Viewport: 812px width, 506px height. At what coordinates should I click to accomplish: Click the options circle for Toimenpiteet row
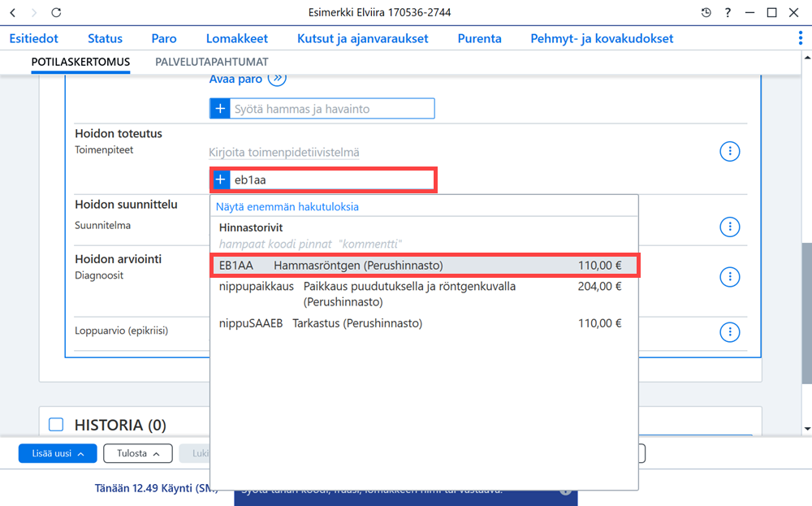tap(730, 151)
